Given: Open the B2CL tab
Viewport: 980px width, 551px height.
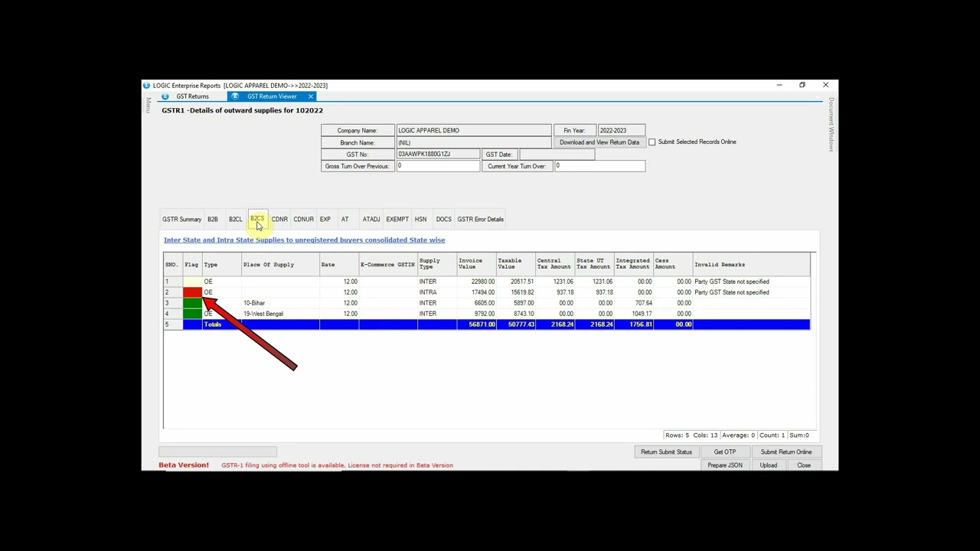Looking at the screenshot, I should (235, 220).
